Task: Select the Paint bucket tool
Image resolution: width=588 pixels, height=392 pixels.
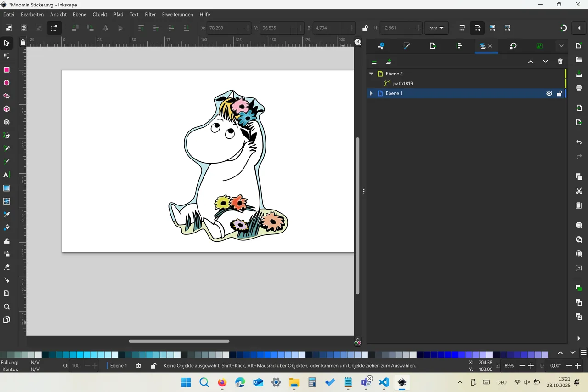Action: coord(6,227)
